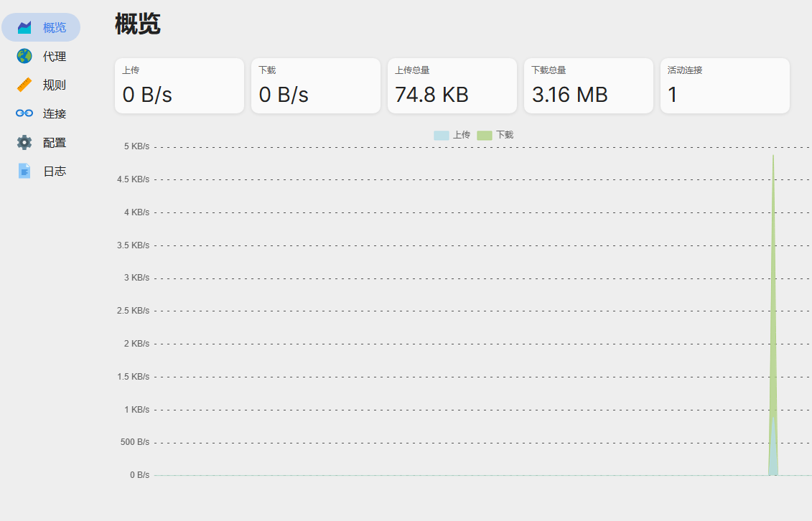The height and width of the screenshot is (521, 812).
Task: Open the 配置 settings label
Action: [55, 142]
